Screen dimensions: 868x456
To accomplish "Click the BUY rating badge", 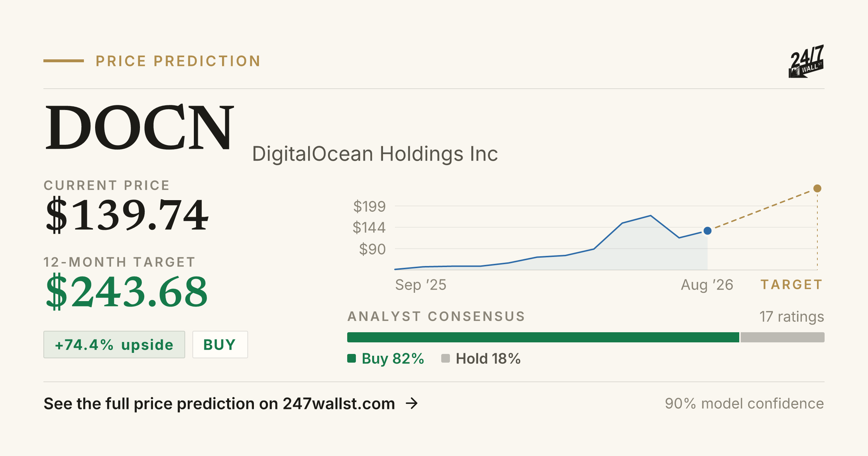I will pos(220,345).
